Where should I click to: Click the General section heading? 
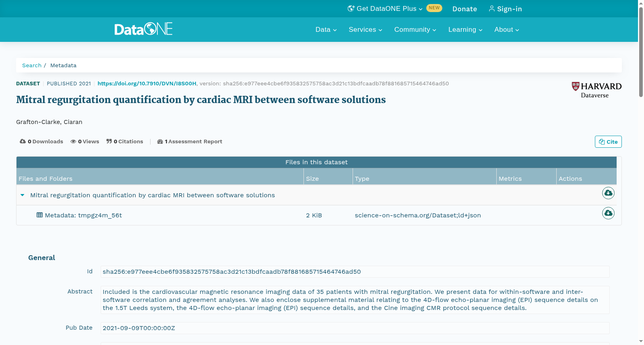41,258
